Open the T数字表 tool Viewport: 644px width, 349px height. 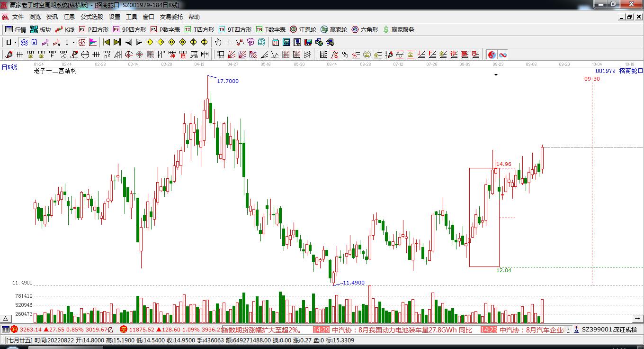click(271, 29)
